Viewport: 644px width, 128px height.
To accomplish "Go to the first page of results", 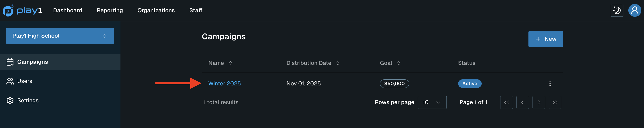I will 506,102.
